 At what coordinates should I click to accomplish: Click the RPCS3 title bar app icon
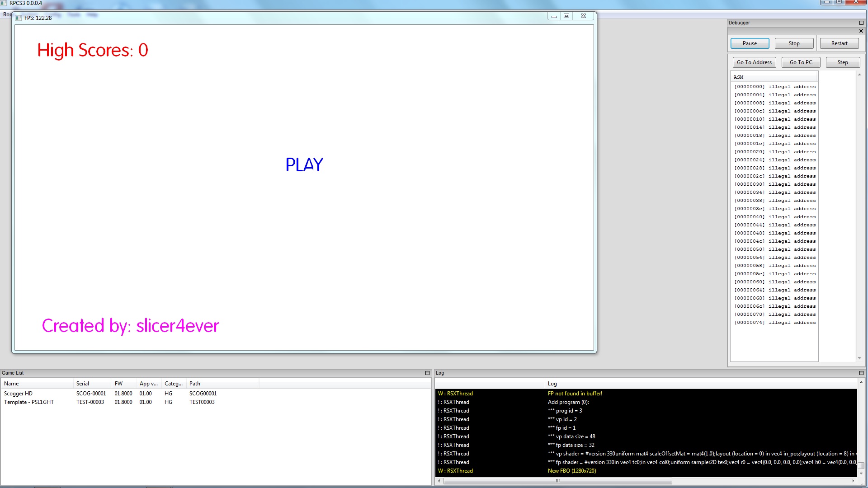[x=4, y=3]
